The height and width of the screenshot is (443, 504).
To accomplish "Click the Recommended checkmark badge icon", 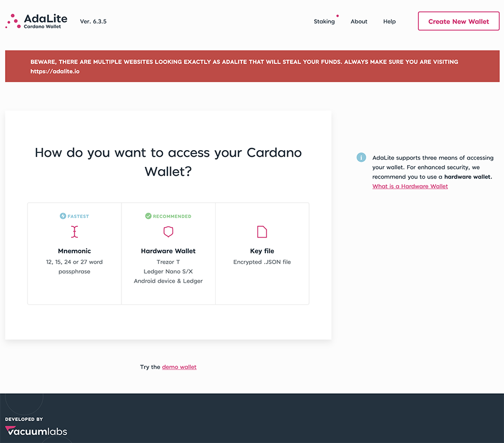I will pyautogui.click(x=148, y=216).
